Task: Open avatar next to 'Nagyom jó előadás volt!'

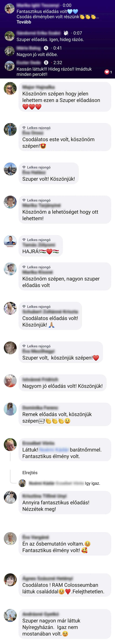Action: (x=10, y=381)
